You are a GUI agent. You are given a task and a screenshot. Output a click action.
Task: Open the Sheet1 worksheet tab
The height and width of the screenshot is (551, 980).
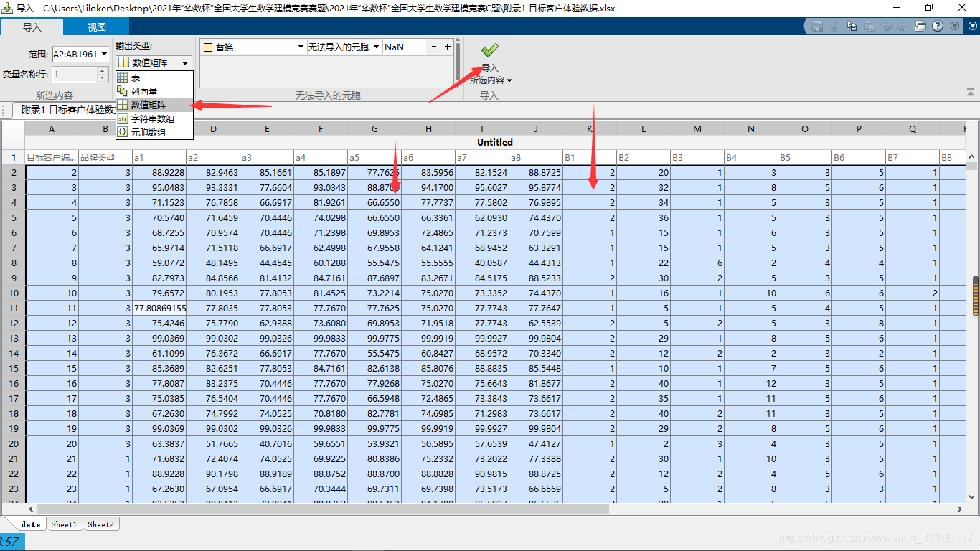pos(64,524)
